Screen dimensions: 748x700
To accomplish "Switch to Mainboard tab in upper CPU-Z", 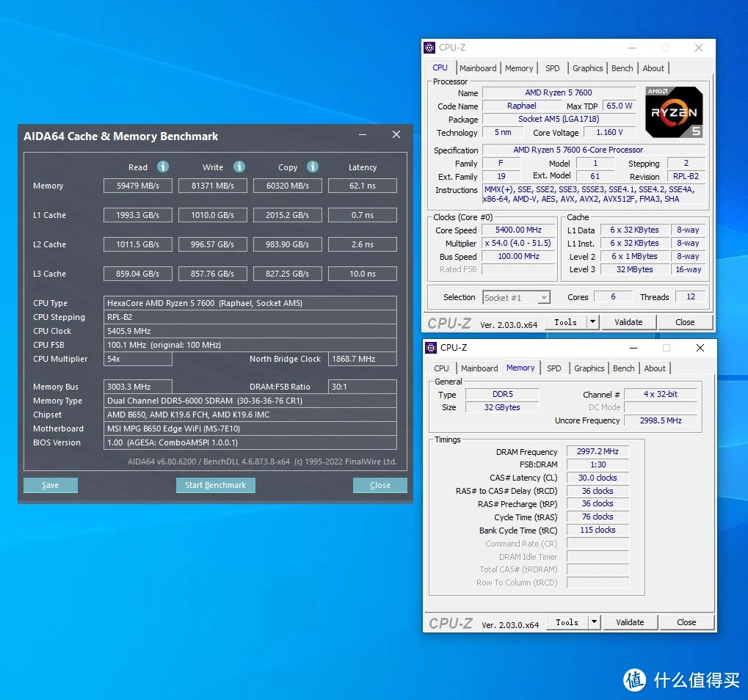I will pyautogui.click(x=478, y=68).
